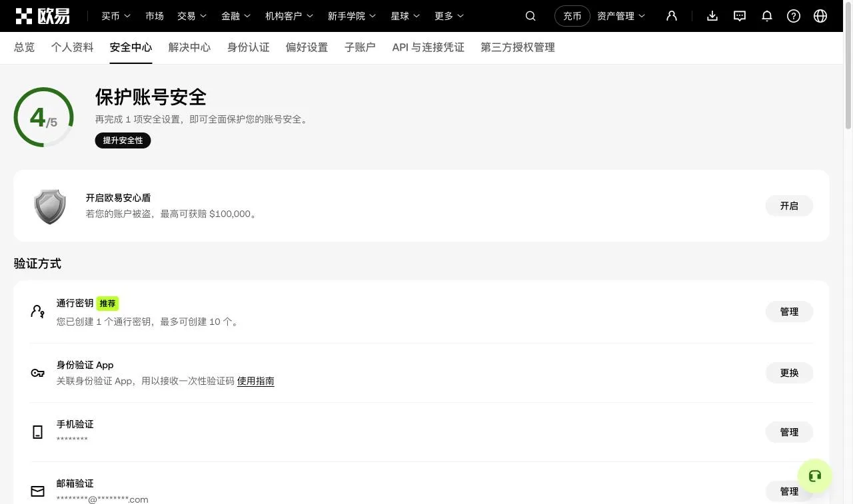Expand the 星球 dropdown menu

(x=405, y=16)
